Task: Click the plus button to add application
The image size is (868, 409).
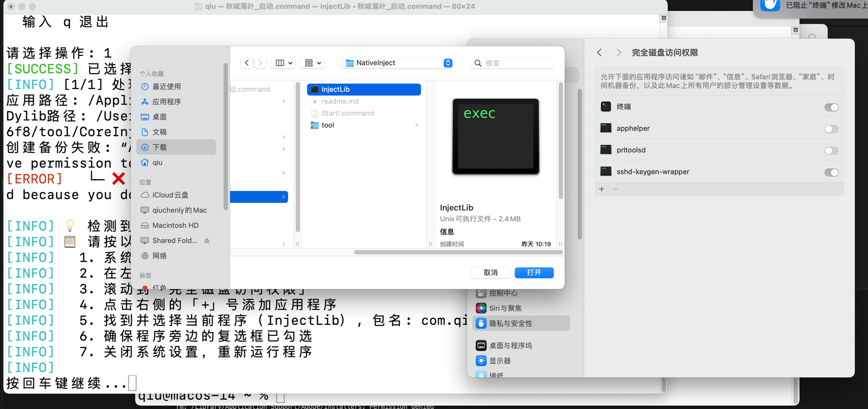Action: coord(602,189)
